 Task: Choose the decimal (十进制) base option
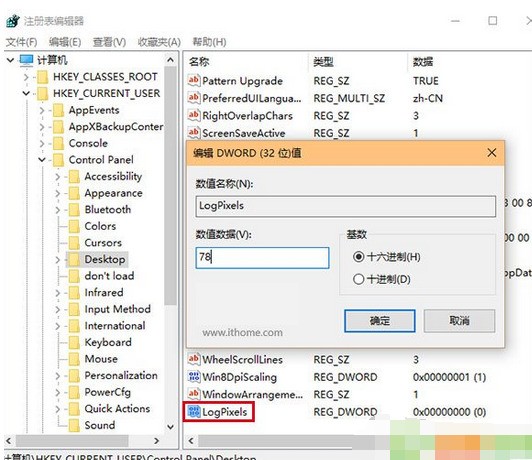tap(358, 279)
